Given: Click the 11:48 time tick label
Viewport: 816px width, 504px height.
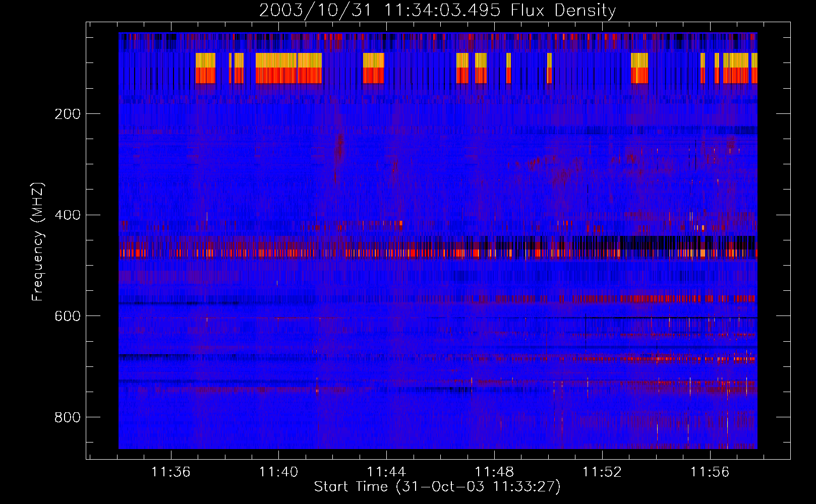Looking at the screenshot, I should pos(494,472).
